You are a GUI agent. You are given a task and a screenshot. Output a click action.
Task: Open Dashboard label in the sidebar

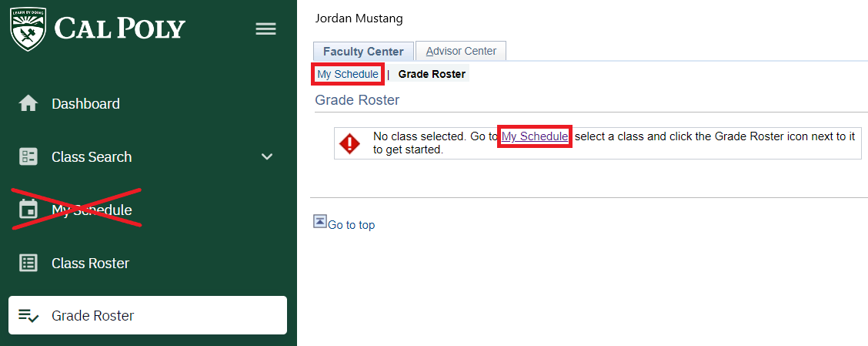coord(85,103)
